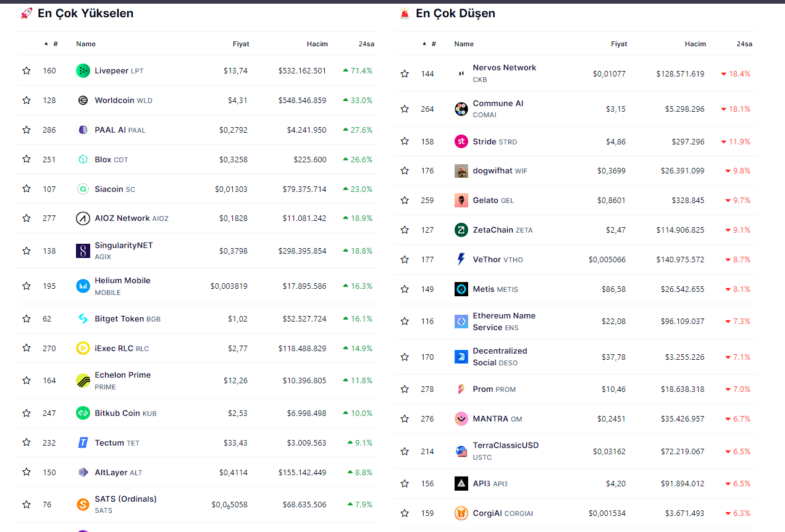Click the Stride coin logo icon
Image resolution: width=785 pixels, height=532 pixels.
(x=461, y=141)
